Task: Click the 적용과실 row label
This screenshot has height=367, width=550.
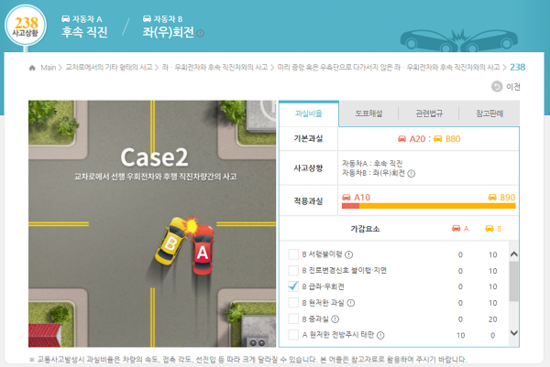Action: pos(308,201)
